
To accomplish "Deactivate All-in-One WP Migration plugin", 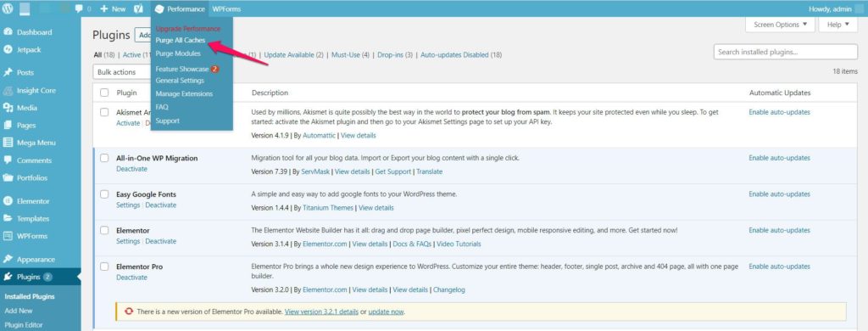I will (x=131, y=169).
